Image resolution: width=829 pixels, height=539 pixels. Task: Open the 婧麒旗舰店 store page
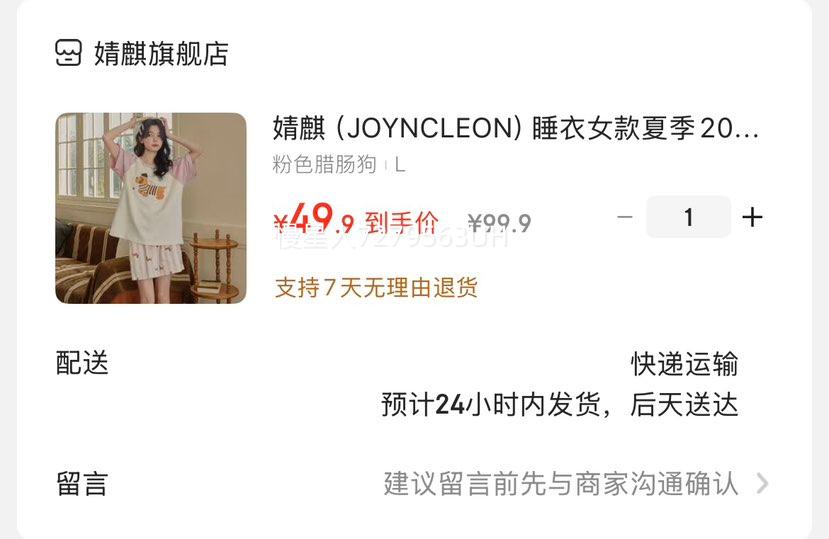[x=161, y=53]
